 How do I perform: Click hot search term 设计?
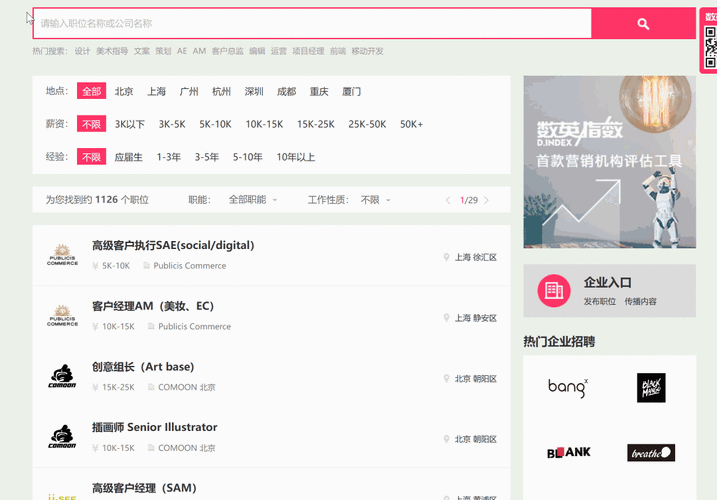click(x=82, y=51)
